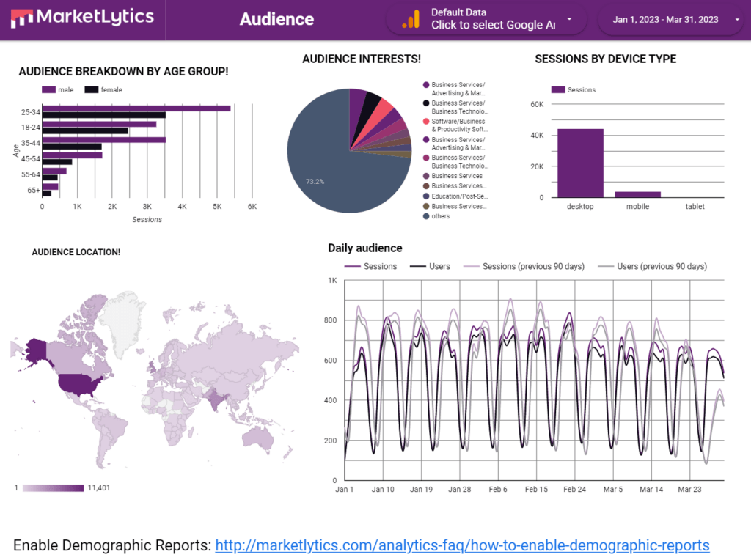The height and width of the screenshot is (560, 751).
Task: Open the demographic reports help link
Action: 462,545
